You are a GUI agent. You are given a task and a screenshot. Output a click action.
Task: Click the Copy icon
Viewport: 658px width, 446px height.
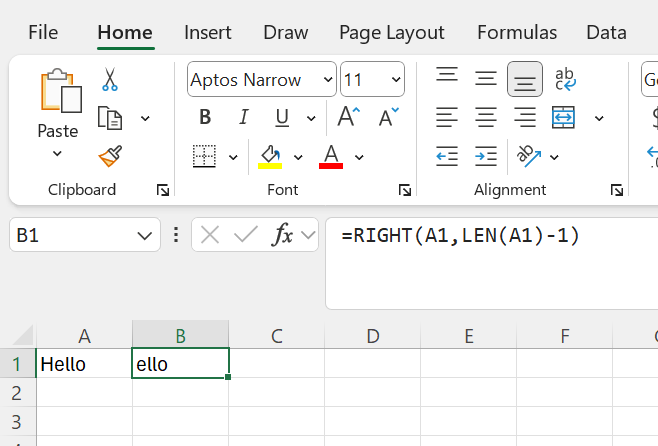click(110, 118)
